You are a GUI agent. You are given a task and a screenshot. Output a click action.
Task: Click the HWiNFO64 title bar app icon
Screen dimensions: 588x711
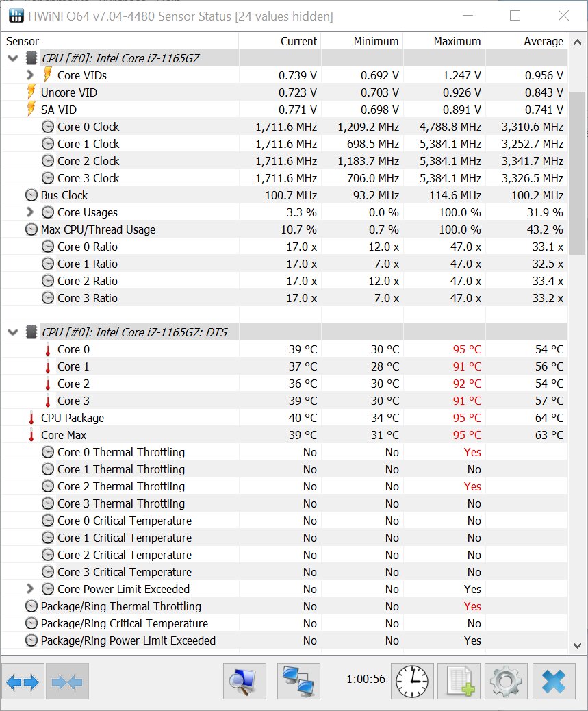click(16, 16)
